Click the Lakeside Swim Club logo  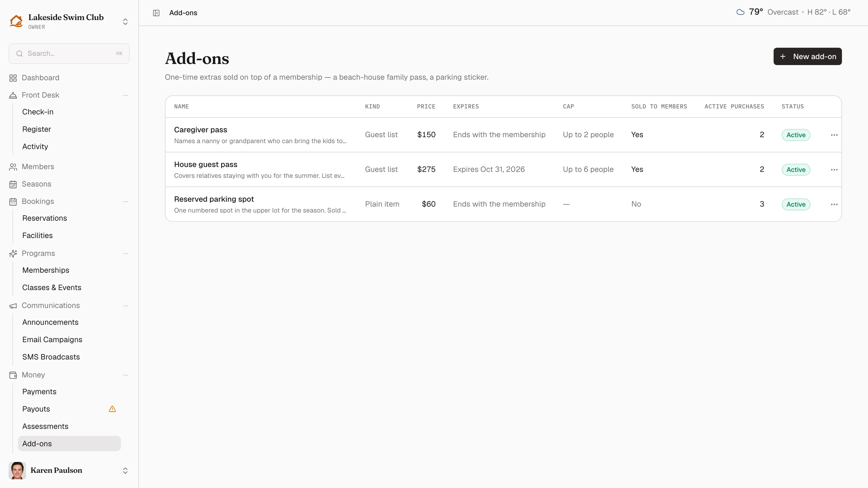pos(16,21)
